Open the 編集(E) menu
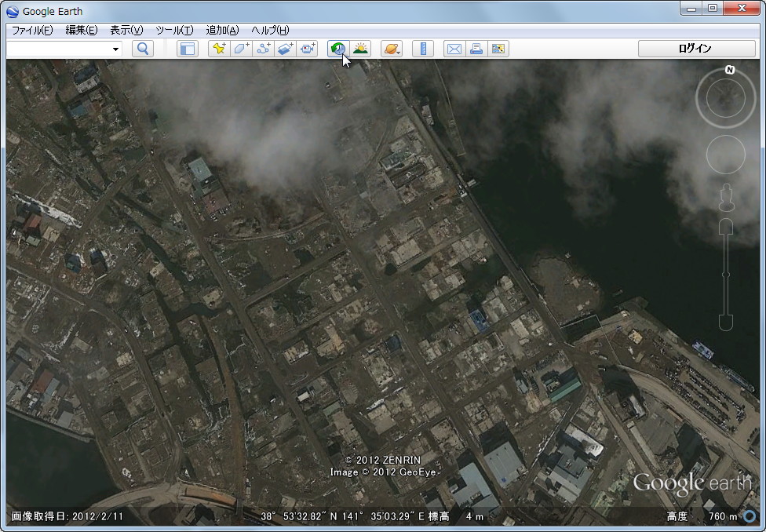Screen dimensions: 766x532 coord(82,31)
